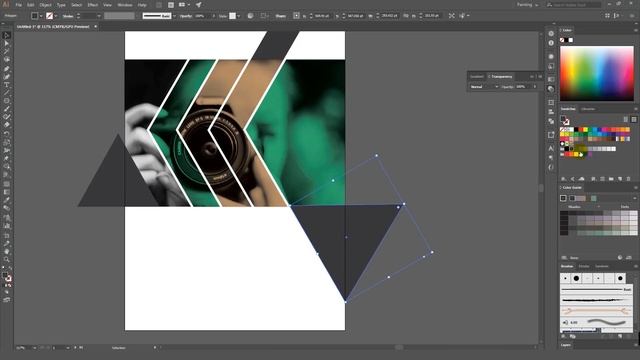
Task: Set None color in Color panel
Action: 562,40
